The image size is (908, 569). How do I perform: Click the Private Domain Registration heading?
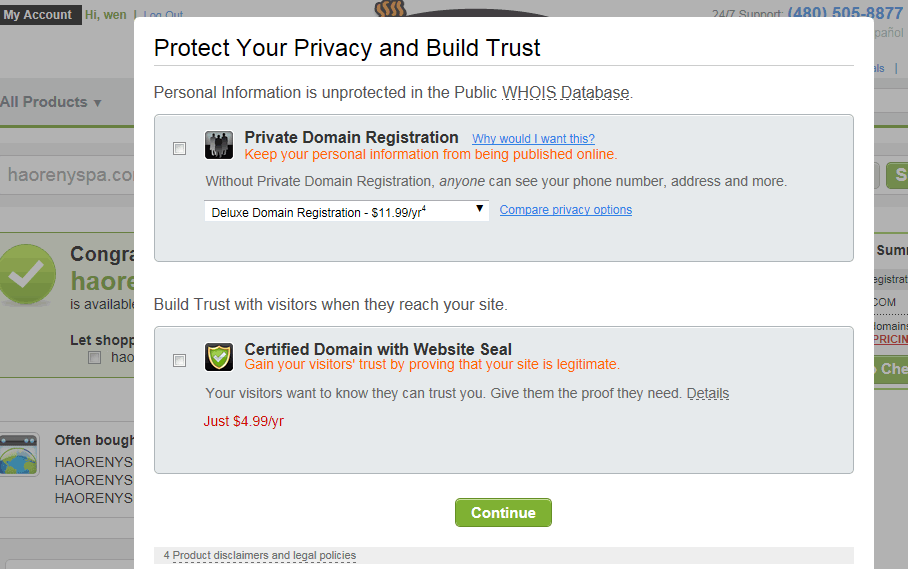coord(351,138)
